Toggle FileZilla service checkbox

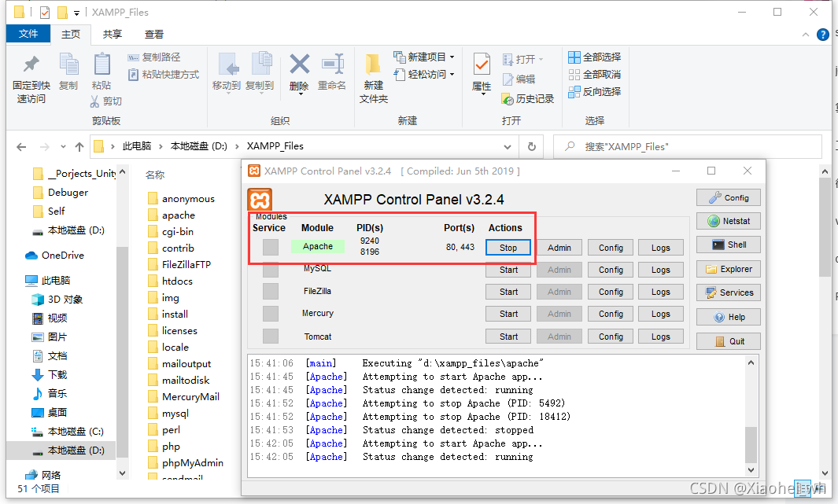tap(271, 292)
